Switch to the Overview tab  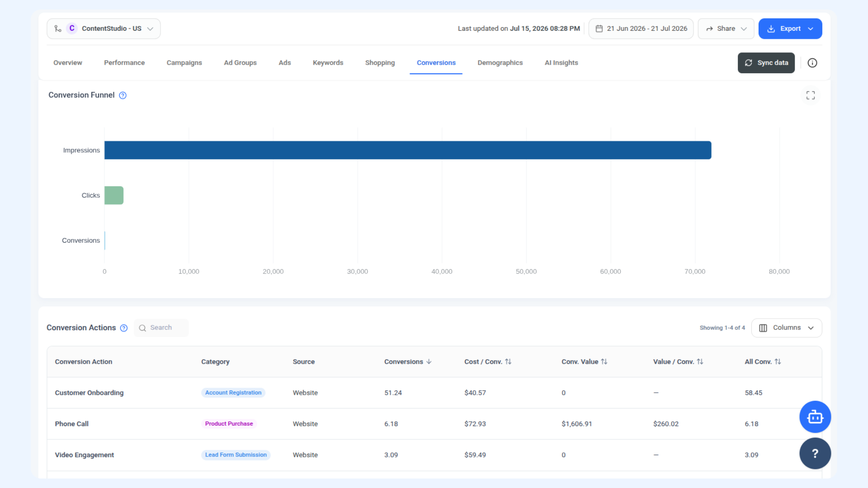point(68,63)
